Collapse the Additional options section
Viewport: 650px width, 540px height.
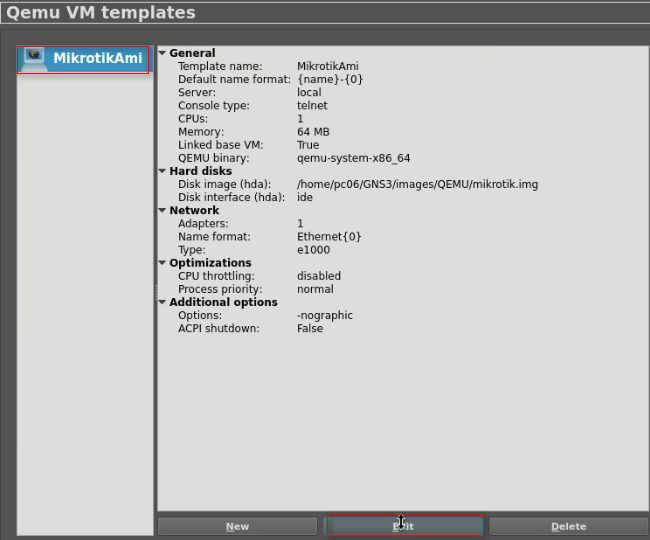pyautogui.click(x=162, y=302)
